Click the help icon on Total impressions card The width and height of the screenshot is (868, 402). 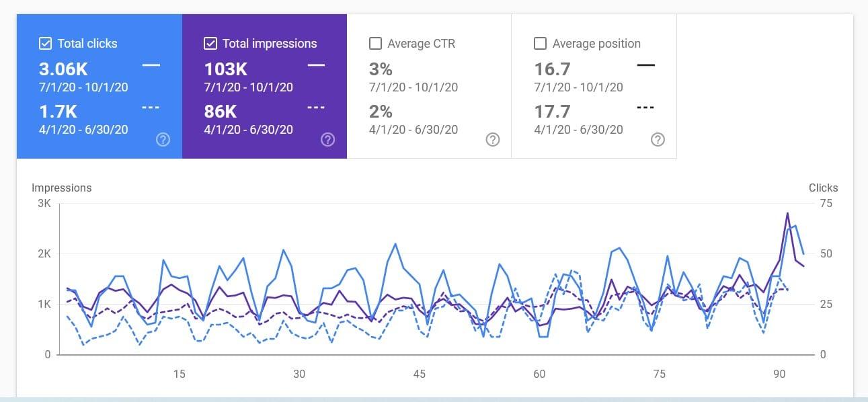click(x=327, y=139)
